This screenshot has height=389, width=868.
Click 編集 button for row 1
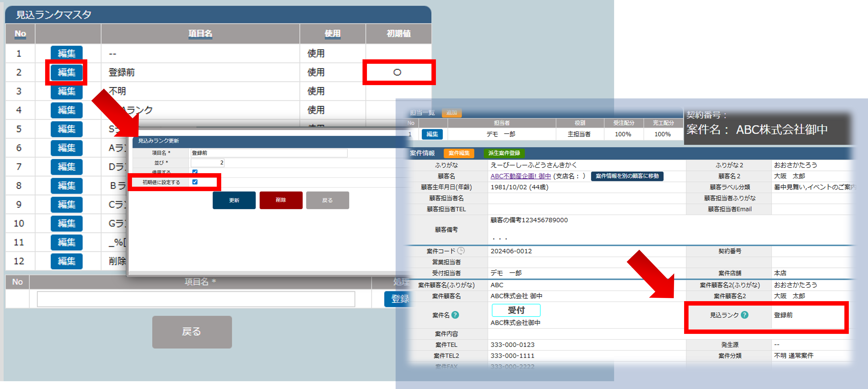pyautogui.click(x=66, y=53)
